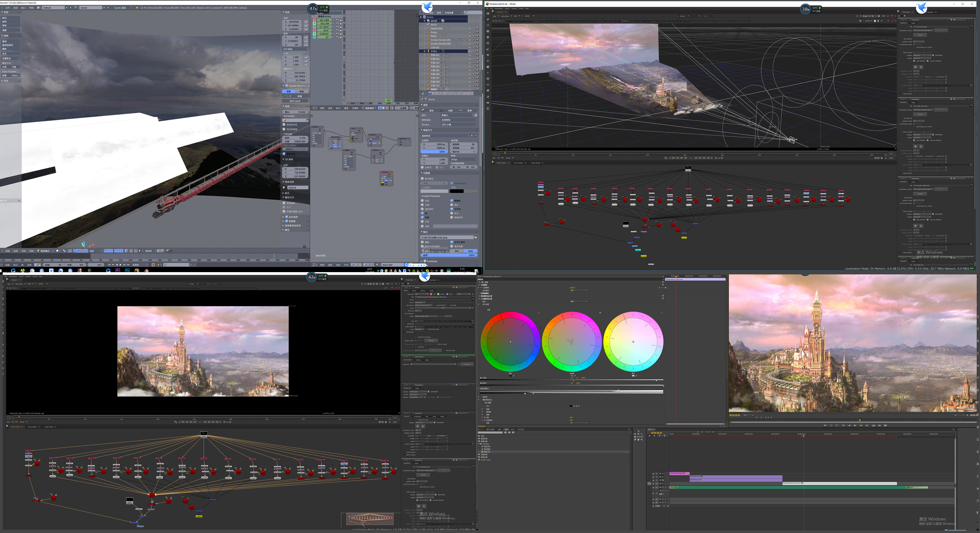Viewport: 980px width, 533px height.
Task: Click green 432 frame marker in graph editor
Action: coord(388,100)
